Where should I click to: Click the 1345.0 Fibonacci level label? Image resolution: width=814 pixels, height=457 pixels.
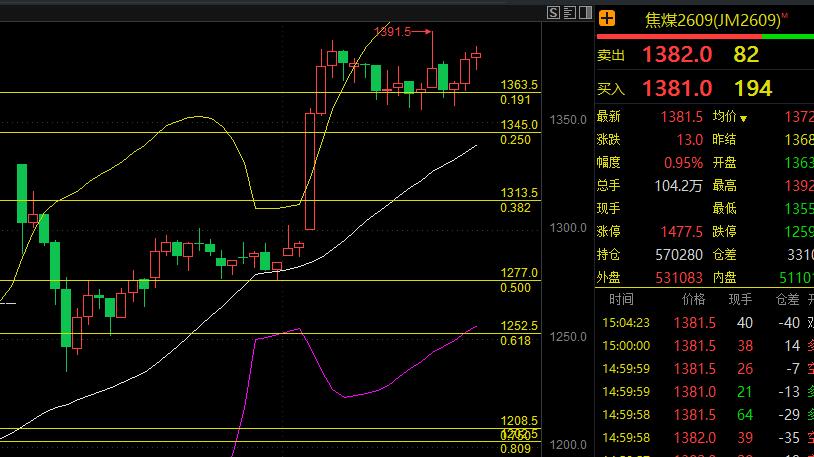point(519,125)
